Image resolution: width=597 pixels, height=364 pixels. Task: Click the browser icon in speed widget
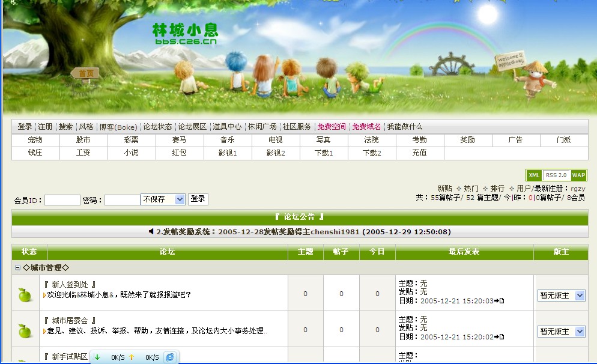171,357
